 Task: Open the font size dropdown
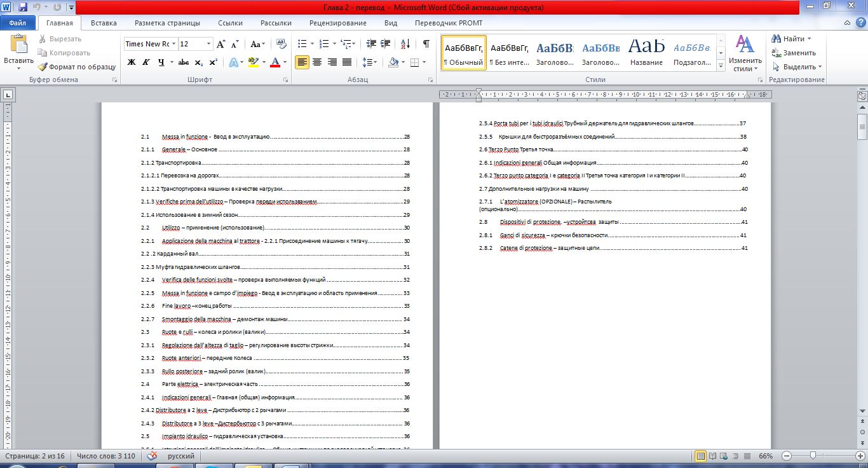coord(209,44)
